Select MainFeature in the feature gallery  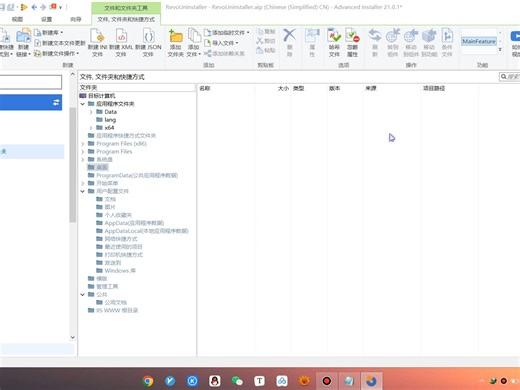(479, 41)
